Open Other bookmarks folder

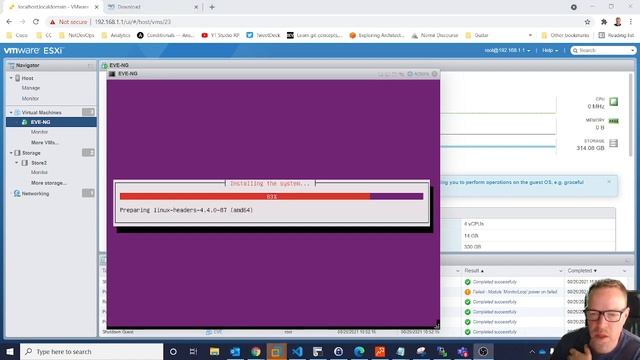click(x=565, y=35)
